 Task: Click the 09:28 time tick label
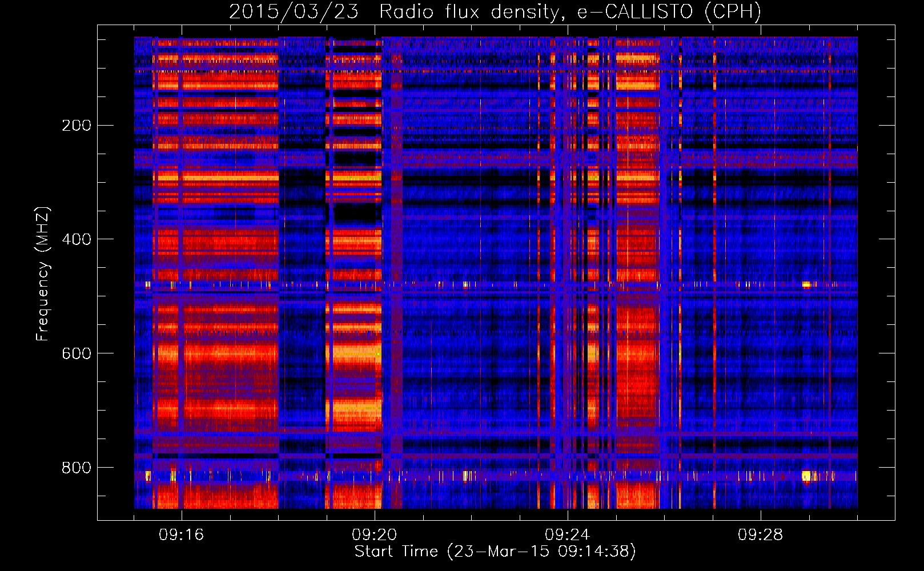tap(761, 535)
